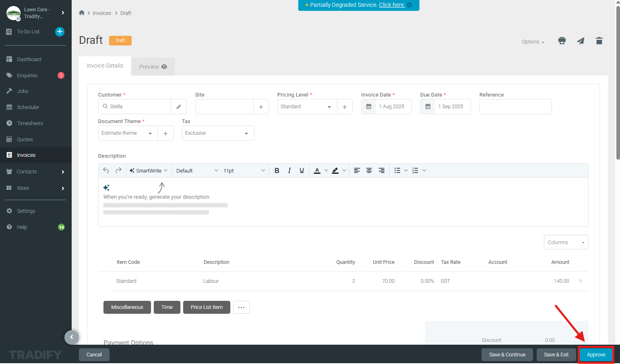Add a document theme with the plus button
Screen dimensions: 620x364
pyautogui.click(x=165, y=133)
